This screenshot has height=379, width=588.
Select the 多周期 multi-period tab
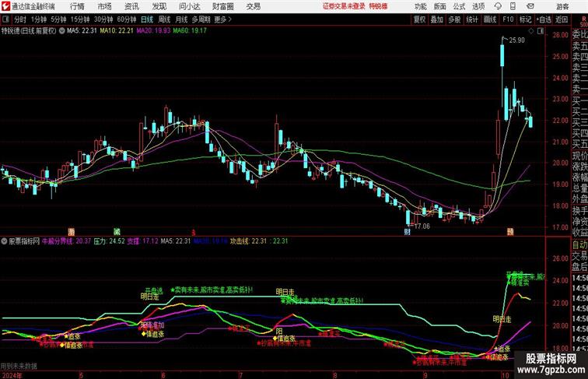[201, 19]
